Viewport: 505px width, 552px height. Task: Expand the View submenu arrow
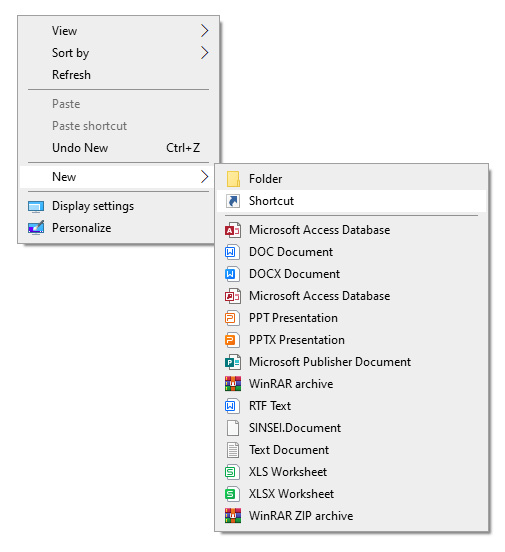(x=205, y=31)
